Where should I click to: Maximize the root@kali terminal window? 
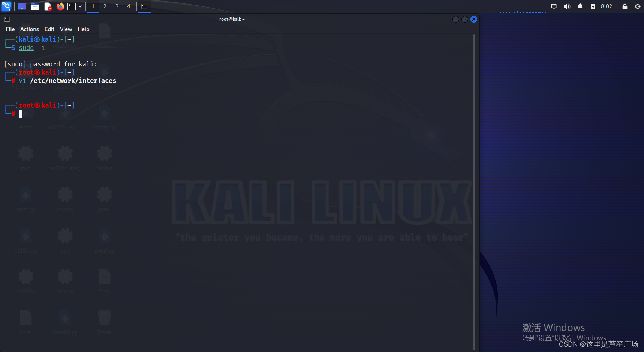click(465, 19)
